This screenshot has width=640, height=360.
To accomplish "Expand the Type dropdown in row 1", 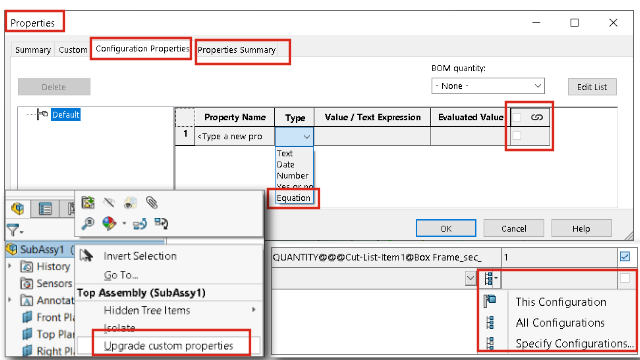I will [x=306, y=137].
